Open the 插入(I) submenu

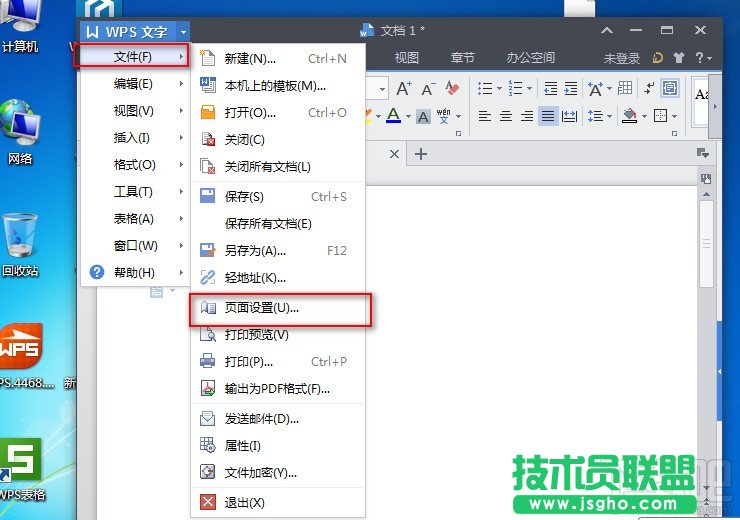coord(134,138)
